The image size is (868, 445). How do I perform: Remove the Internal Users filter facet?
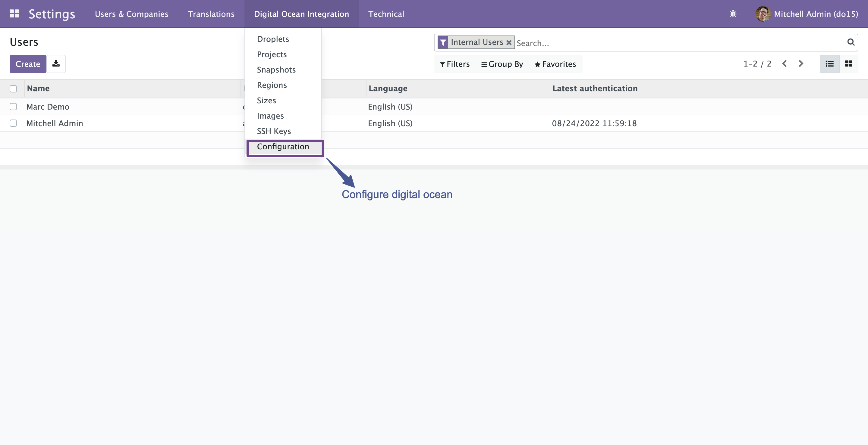509,43
